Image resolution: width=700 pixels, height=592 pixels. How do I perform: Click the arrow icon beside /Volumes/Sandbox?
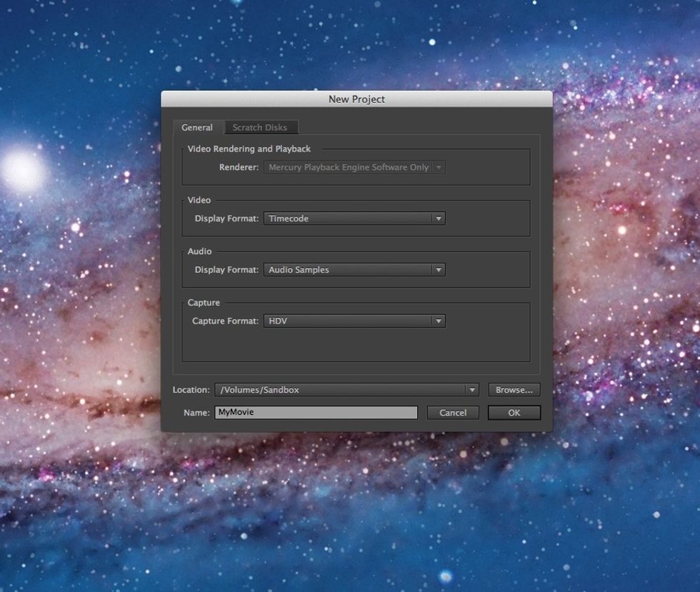(471, 391)
